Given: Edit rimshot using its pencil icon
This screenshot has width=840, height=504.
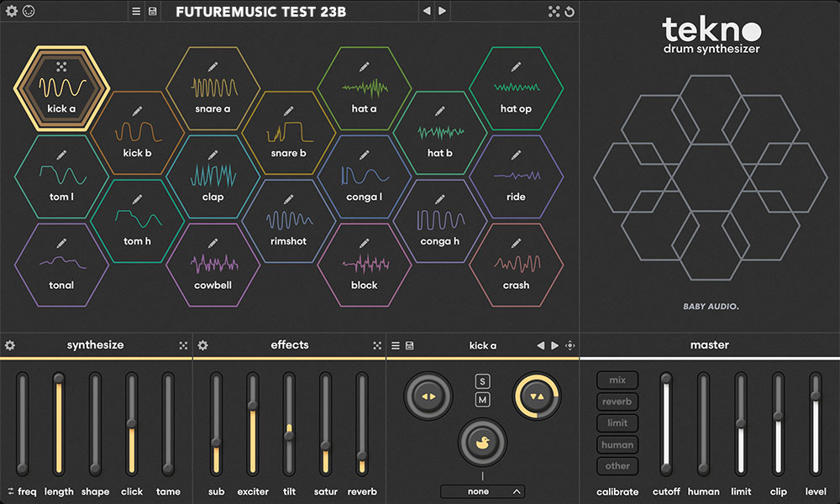Looking at the screenshot, I should (288, 199).
